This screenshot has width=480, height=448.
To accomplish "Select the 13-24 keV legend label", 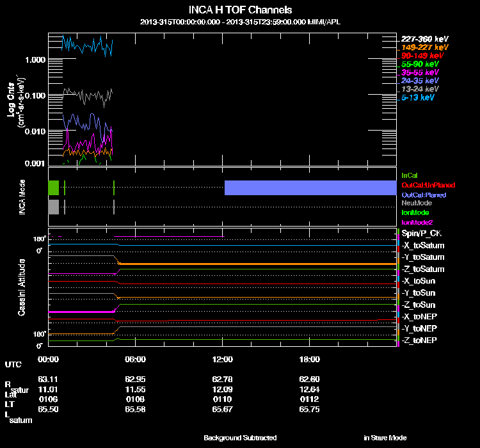I will coord(420,89).
